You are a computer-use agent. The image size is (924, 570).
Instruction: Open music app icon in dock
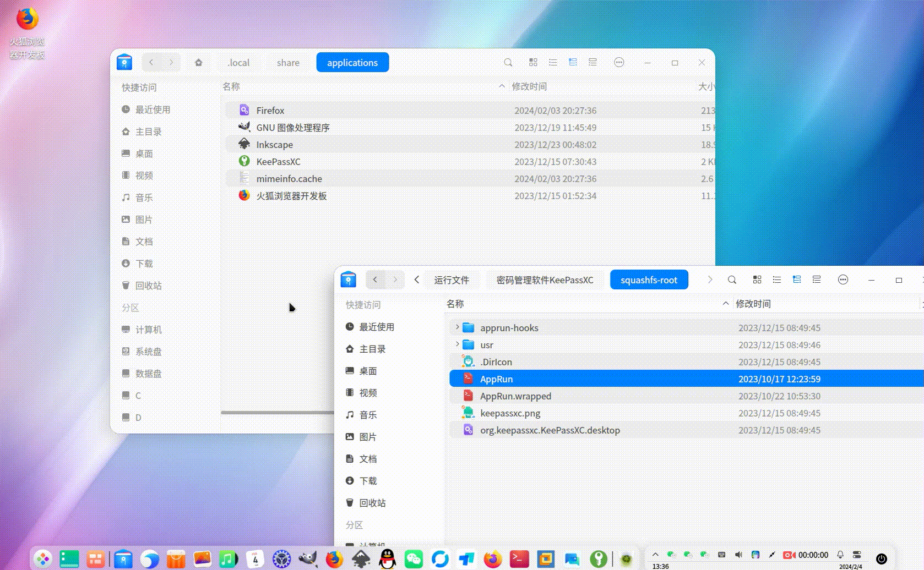(x=228, y=559)
